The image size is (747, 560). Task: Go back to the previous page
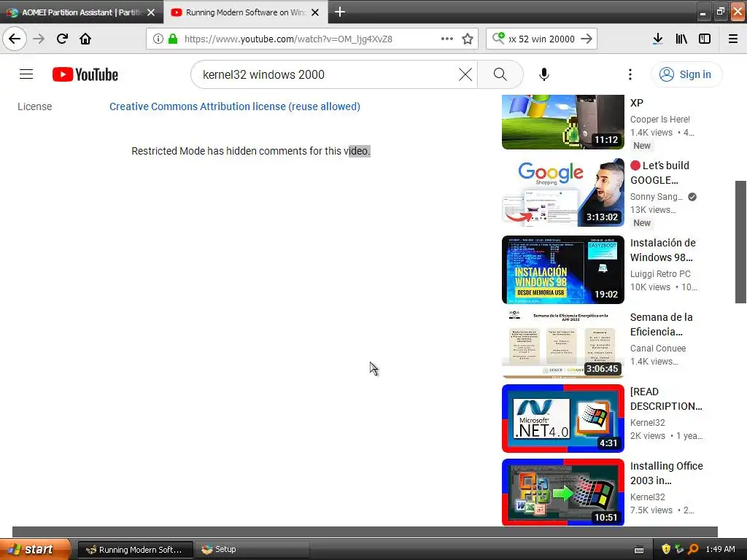pos(15,39)
